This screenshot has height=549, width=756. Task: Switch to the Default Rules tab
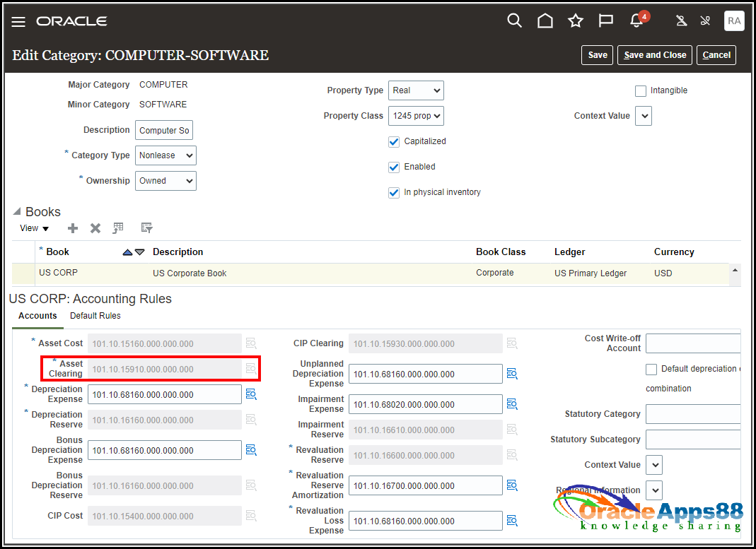click(95, 316)
